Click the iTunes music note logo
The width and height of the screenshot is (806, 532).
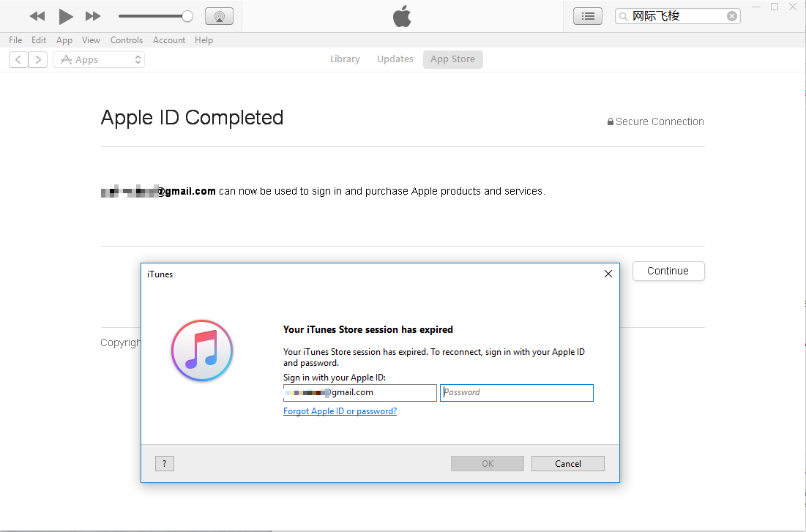pos(202,351)
